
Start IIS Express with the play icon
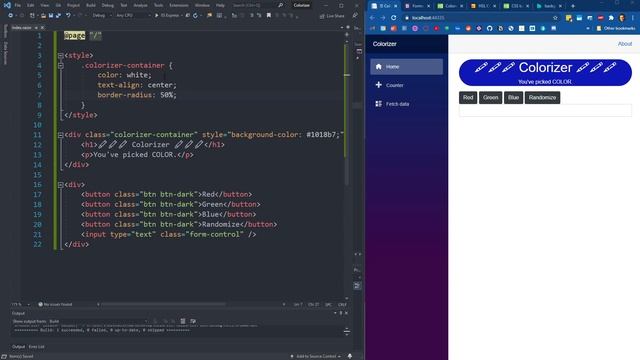coord(156,16)
